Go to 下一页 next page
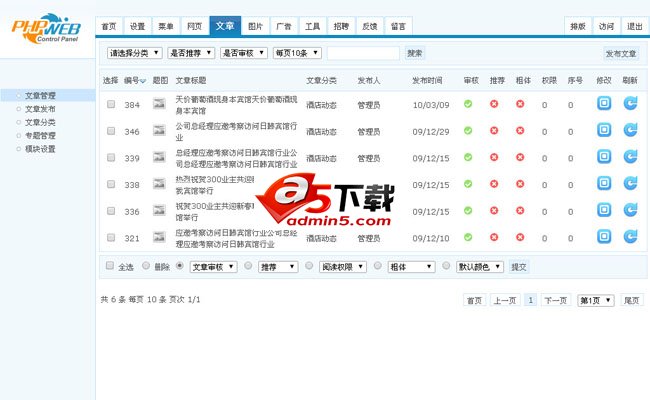 (555, 300)
